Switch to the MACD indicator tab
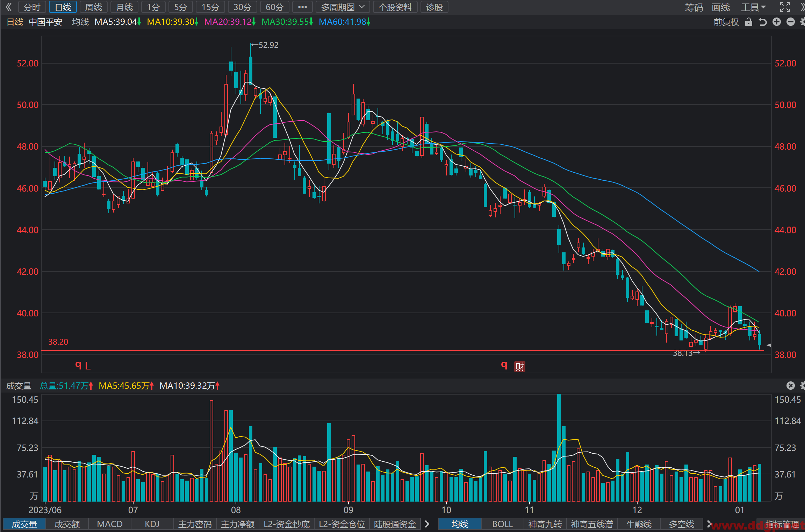 tap(110, 524)
